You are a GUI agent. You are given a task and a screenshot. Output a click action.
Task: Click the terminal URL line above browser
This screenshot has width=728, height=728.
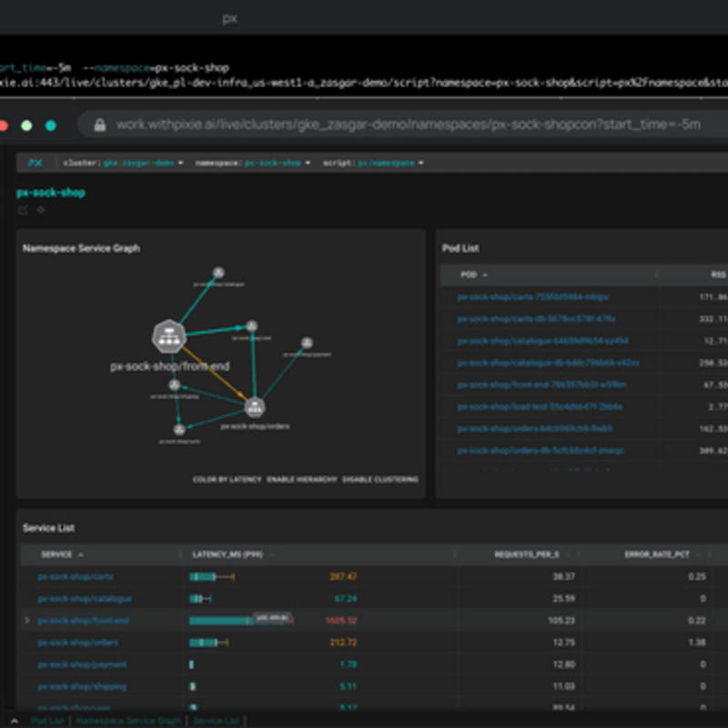point(364,83)
